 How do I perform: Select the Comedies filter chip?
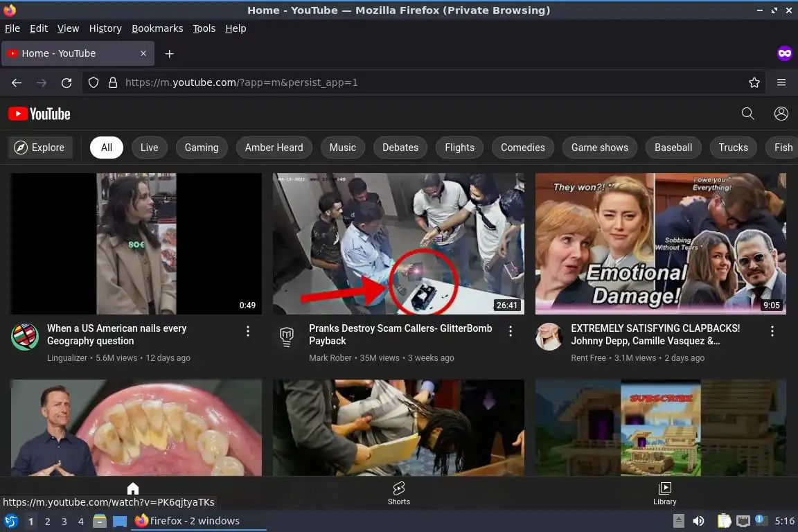tap(523, 148)
